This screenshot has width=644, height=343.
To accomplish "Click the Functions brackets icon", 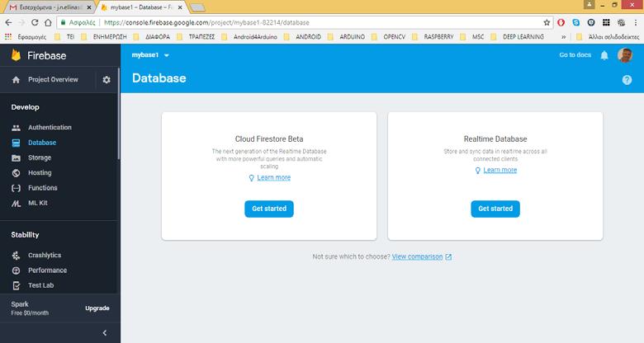I will pyautogui.click(x=16, y=188).
